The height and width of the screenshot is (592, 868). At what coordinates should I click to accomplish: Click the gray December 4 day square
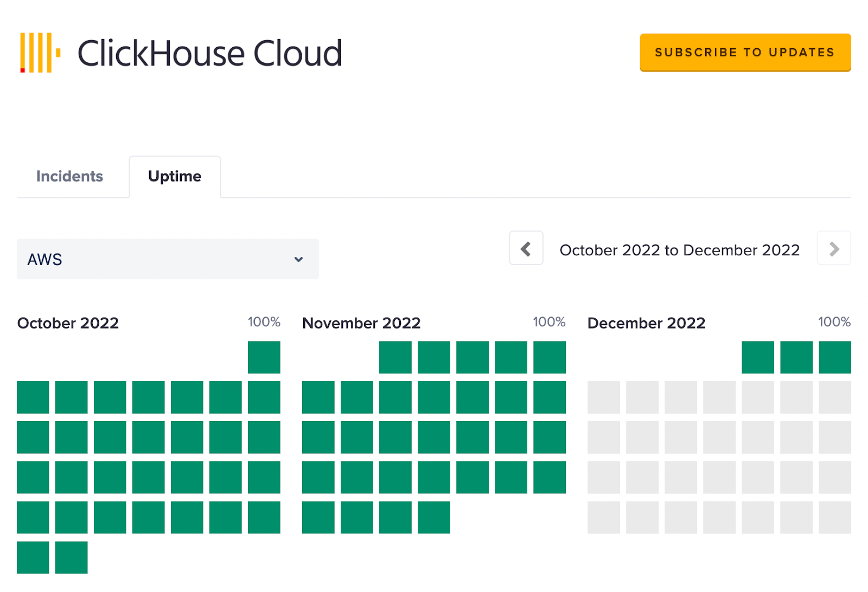pyautogui.click(x=604, y=397)
